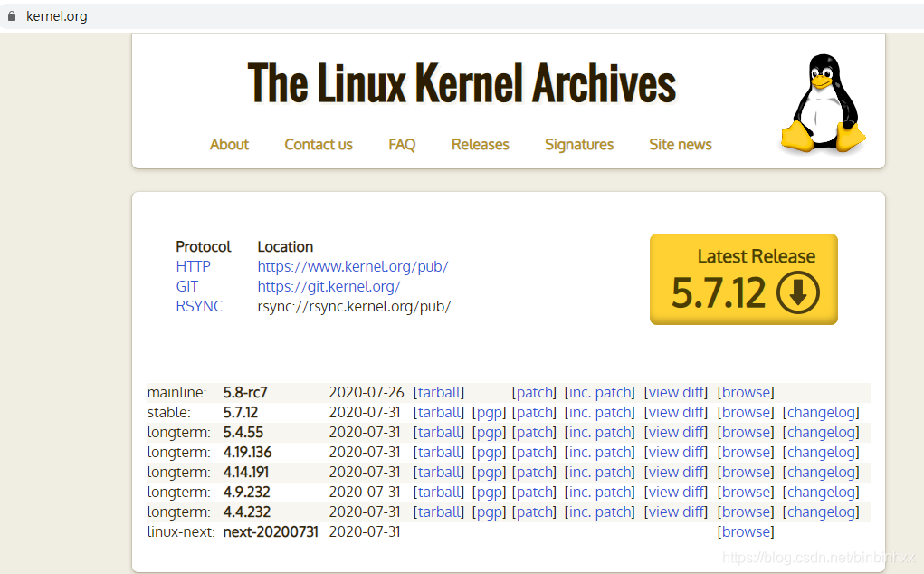The width and height of the screenshot is (924, 574).
Task: Browse the longterm 4.19.136 tree
Action: pos(746,453)
